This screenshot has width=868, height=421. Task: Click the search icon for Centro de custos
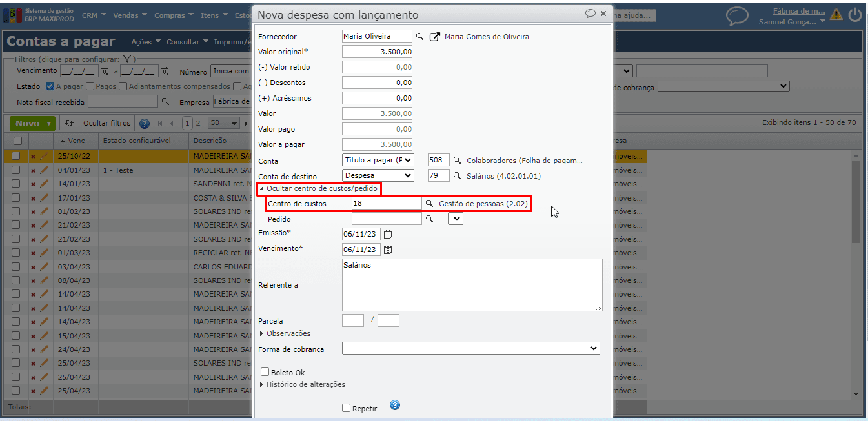click(x=429, y=203)
